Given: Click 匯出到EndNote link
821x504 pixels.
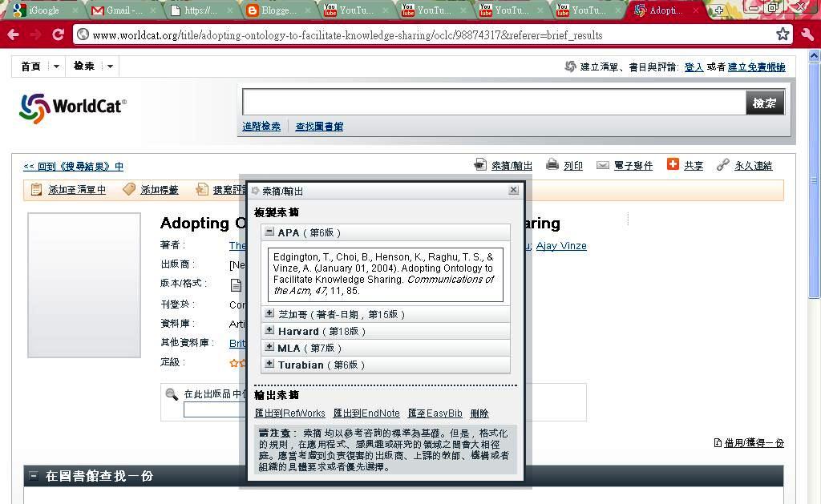Looking at the screenshot, I should pyautogui.click(x=366, y=413).
